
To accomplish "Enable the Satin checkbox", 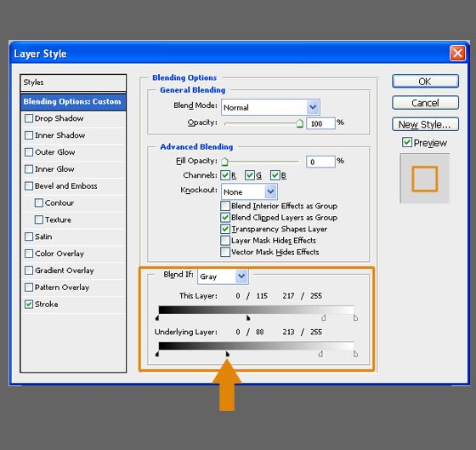I will coord(29,236).
